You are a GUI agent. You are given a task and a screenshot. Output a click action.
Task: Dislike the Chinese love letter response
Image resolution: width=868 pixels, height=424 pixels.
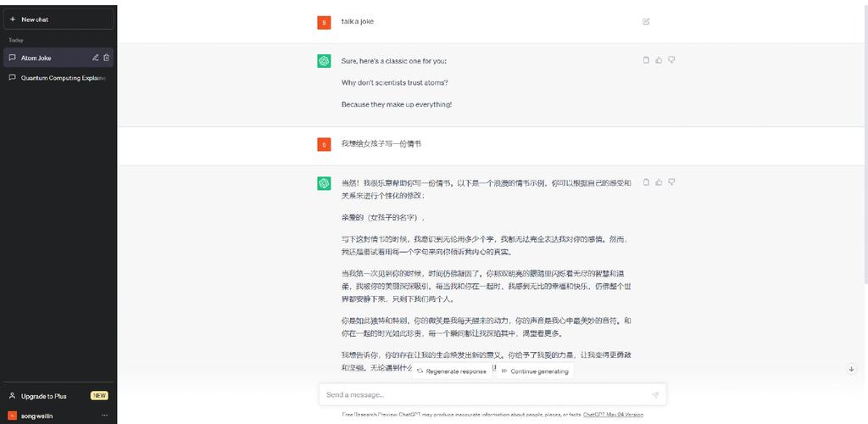tap(671, 182)
